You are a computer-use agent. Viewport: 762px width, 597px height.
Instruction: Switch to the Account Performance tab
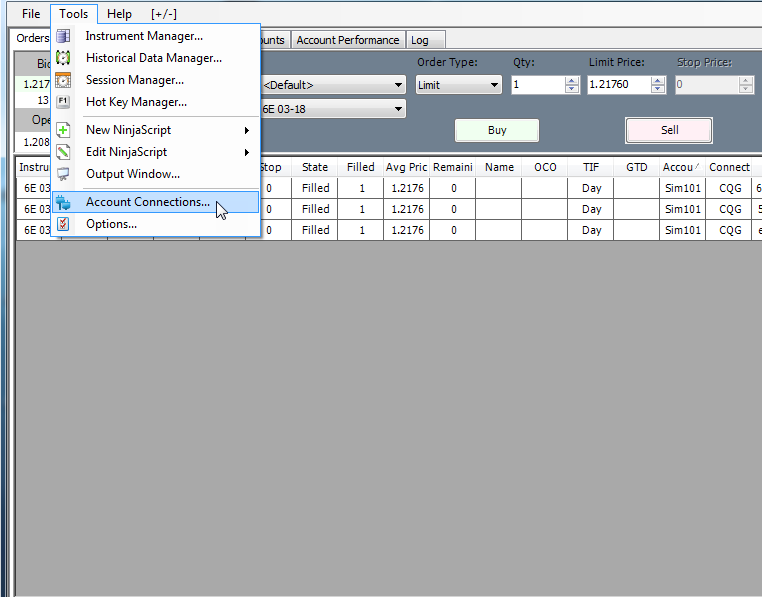(x=348, y=40)
